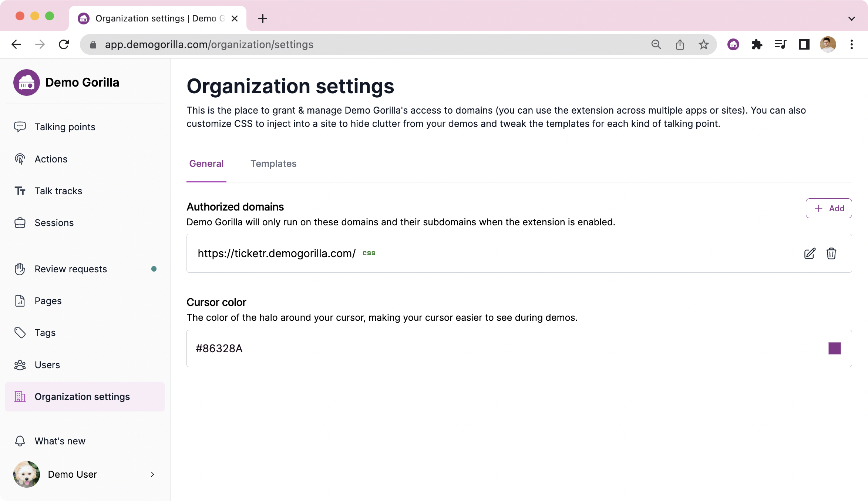
Task: Open Talking points from the sidebar
Action: click(x=65, y=127)
